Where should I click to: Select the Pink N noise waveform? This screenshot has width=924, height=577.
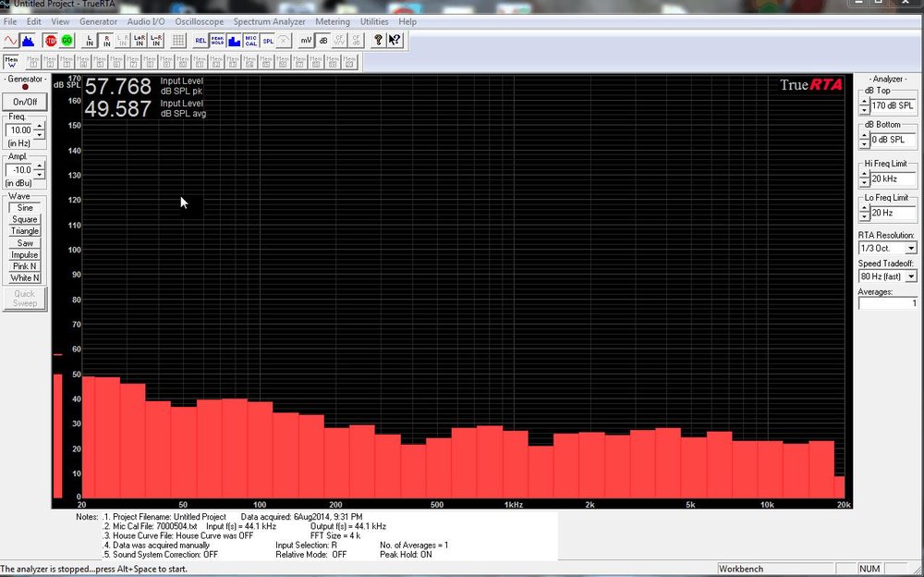25,266
